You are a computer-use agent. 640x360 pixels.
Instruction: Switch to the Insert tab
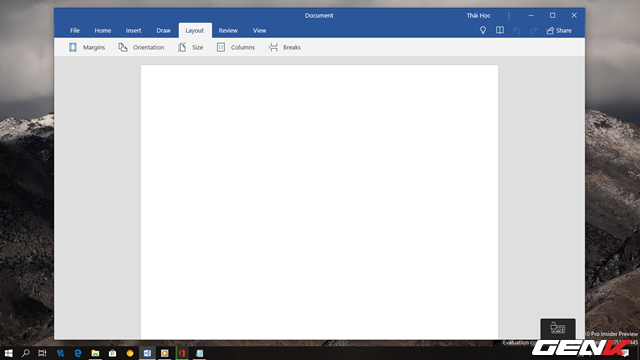[133, 31]
